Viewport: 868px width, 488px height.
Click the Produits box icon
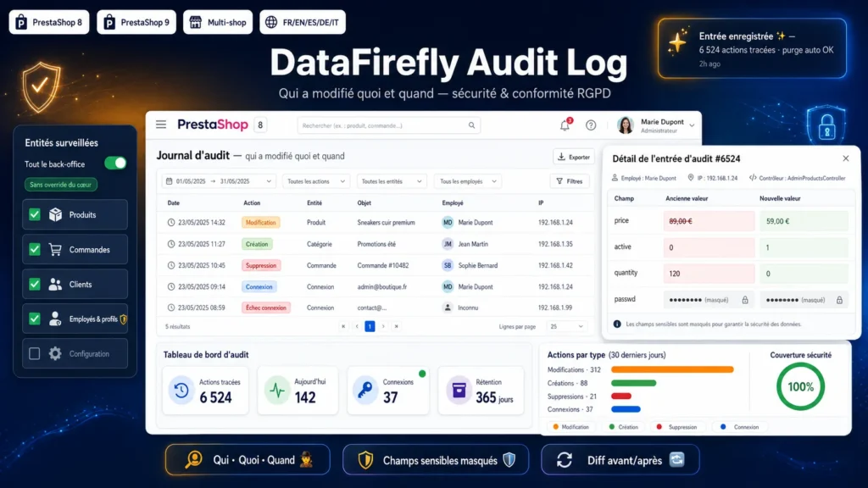[x=55, y=214]
